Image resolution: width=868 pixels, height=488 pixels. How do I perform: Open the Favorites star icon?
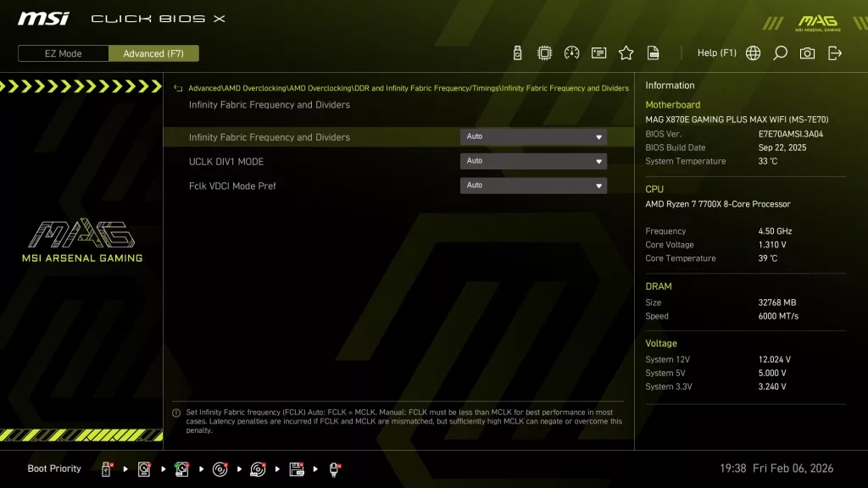click(x=626, y=52)
